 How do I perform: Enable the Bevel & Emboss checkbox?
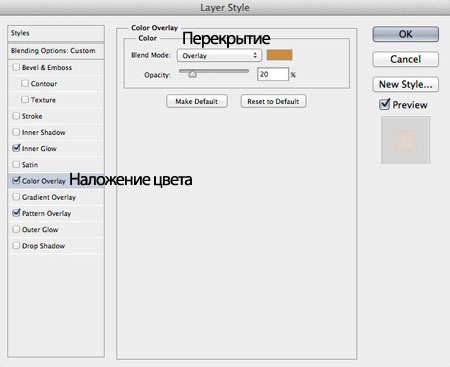coord(16,67)
